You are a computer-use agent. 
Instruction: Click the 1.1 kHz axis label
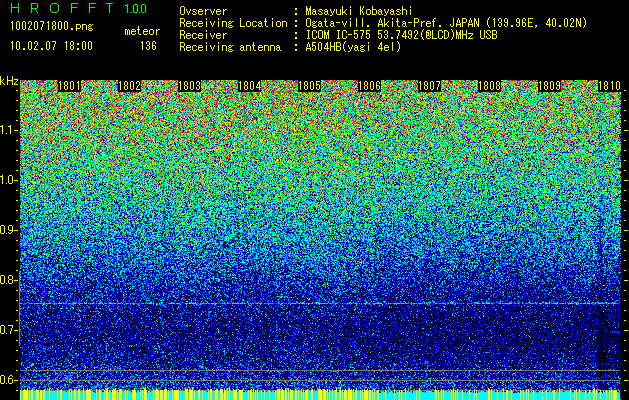[9, 130]
